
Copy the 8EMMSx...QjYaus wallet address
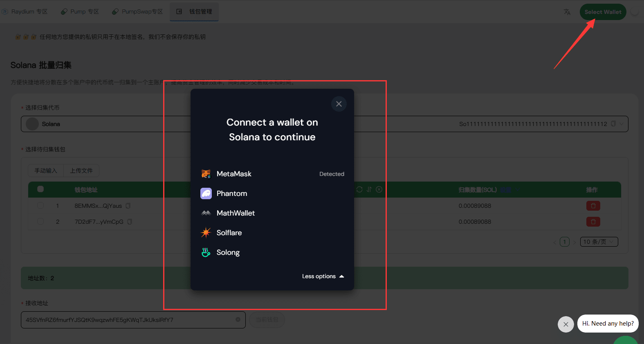click(128, 206)
